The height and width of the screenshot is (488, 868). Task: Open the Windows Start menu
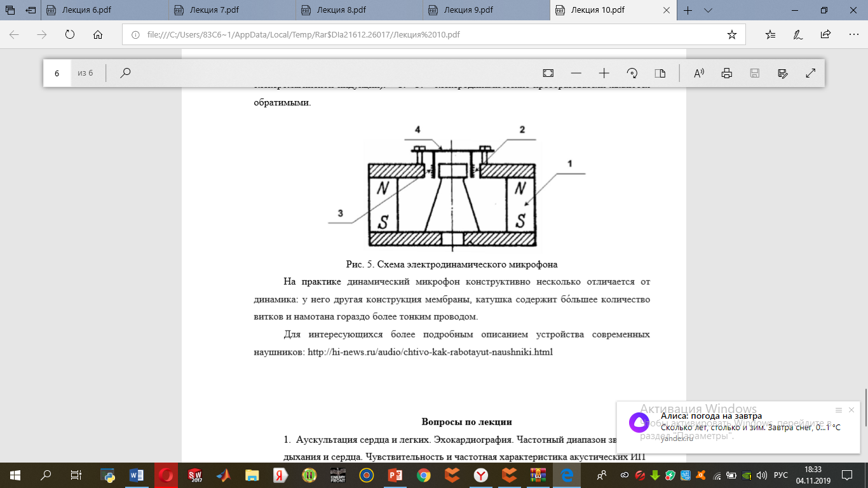pos(15,475)
